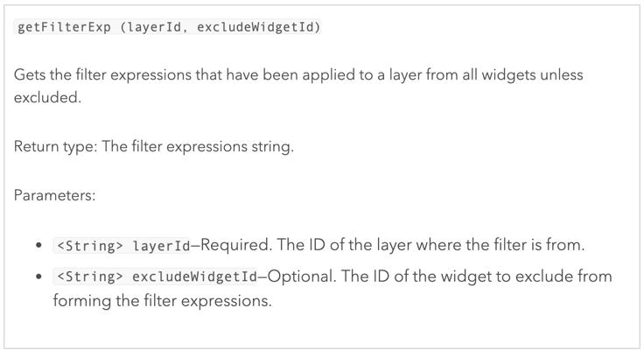Click the getFilterExp method signature code
The image size is (644, 350).
168,27
